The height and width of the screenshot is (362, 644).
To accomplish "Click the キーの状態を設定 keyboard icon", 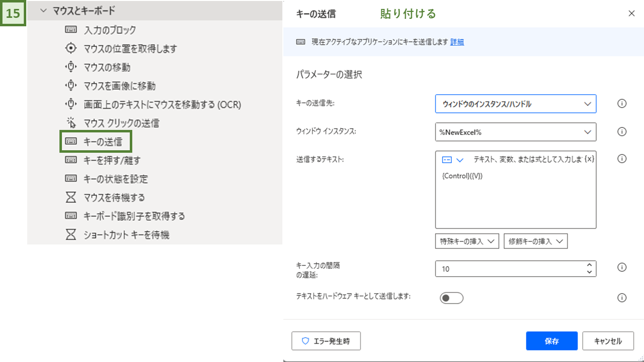I will 71,179.
